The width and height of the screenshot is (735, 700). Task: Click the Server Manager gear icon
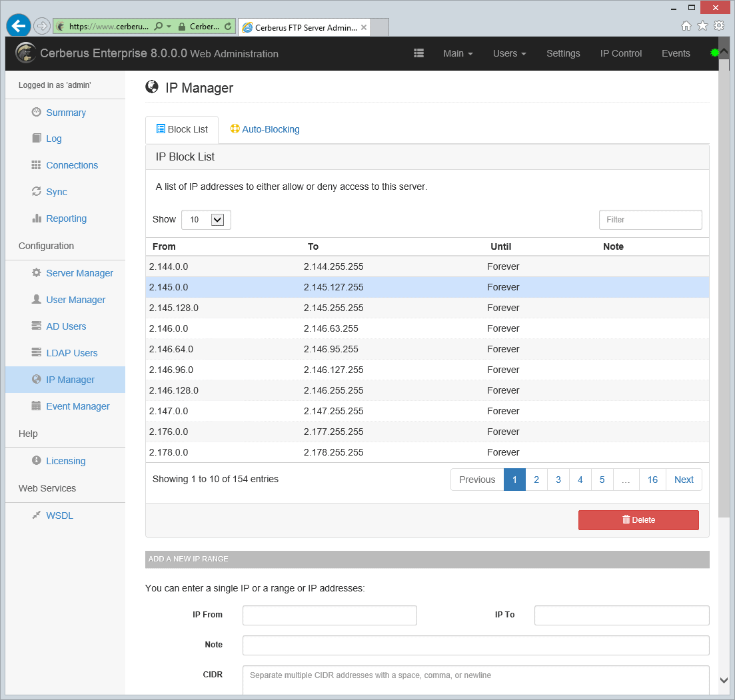point(36,272)
